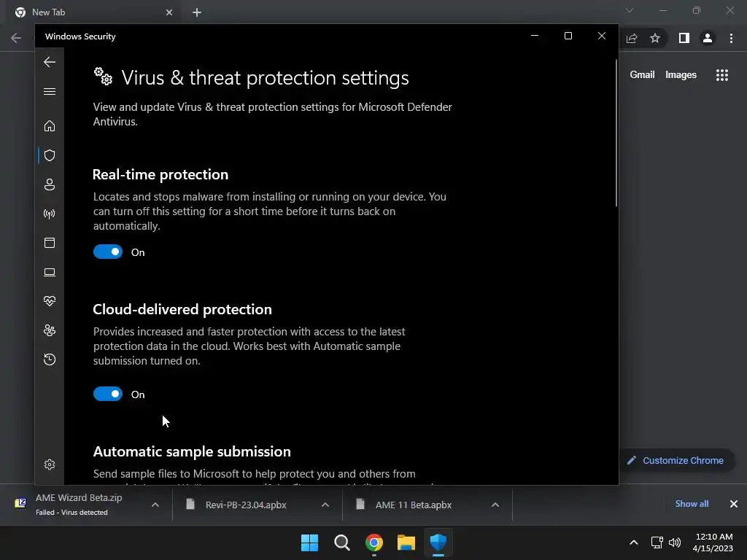The width and height of the screenshot is (747, 560).
Task: Close the Chrome downloads bar
Action: 734,504
